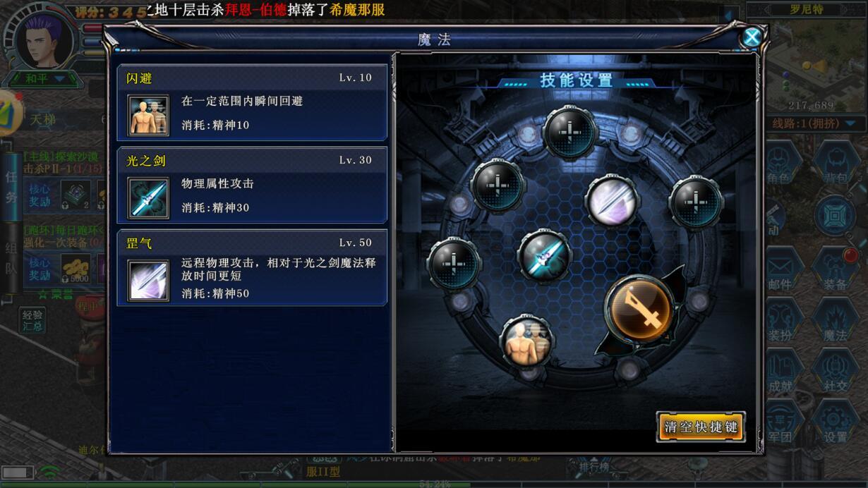This screenshot has height=488, width=868.
Task: Click the orange sword basic attack slot
Action: [x=639, y=310]
